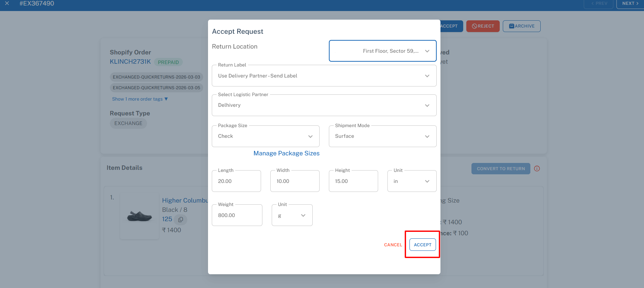Open the weight Unit dropdown showing g
This screenshot has width=644, height=288.
[x=292, y=215]
